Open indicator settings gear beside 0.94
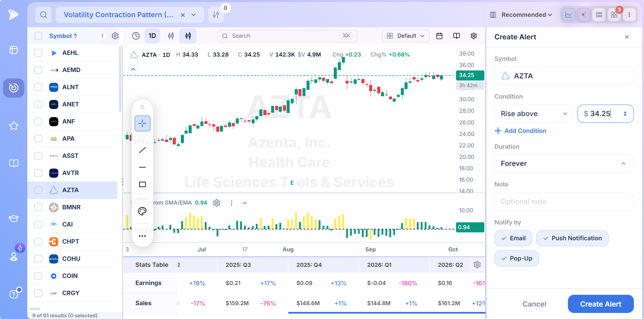The width and height of the screenshot is (644, 319). [x=217, y=203]
